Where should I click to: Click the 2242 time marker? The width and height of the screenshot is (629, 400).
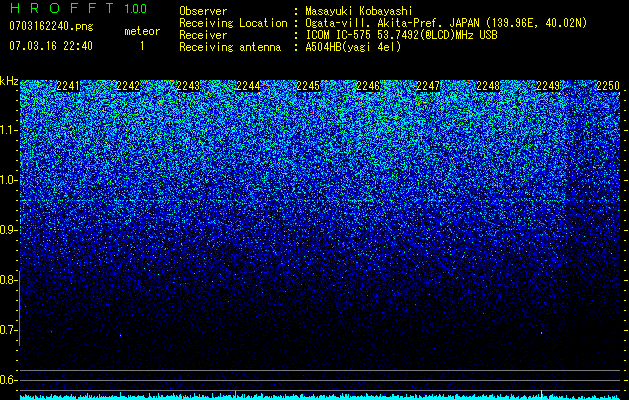tap(128, 86)
